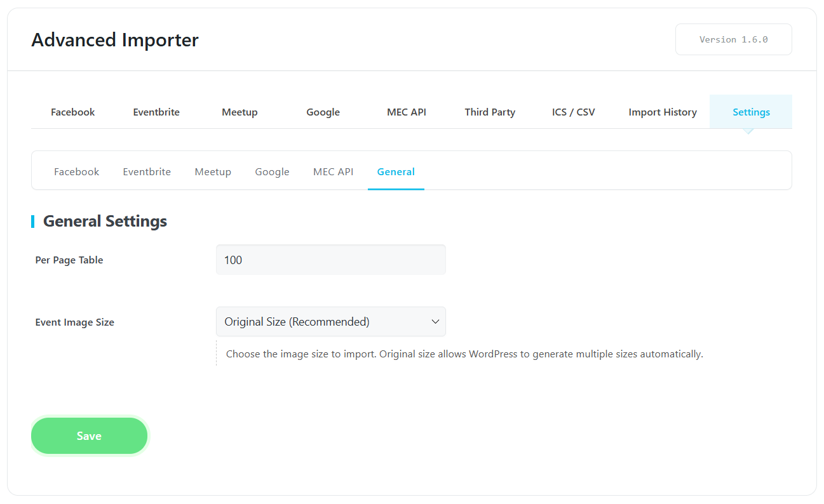Click inside the Per Page Table field
The width and height of the screenshot is (824, 504).
tap(330, 260)
